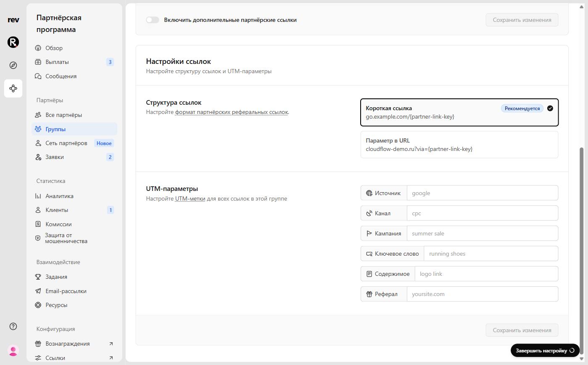Click the Канал UTM medium icon
Viewport: 588px width, 365px height.
click(369, 213)
